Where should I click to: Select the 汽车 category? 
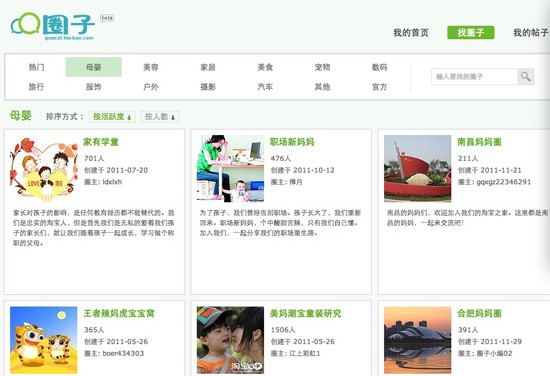265,87
